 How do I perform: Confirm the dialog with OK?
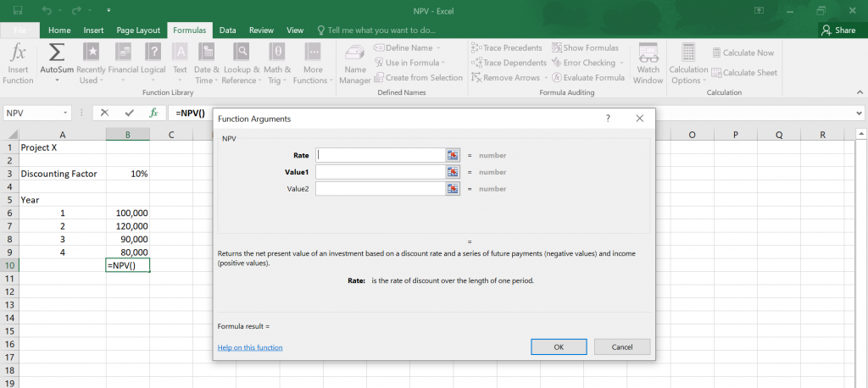pos(559,347)
